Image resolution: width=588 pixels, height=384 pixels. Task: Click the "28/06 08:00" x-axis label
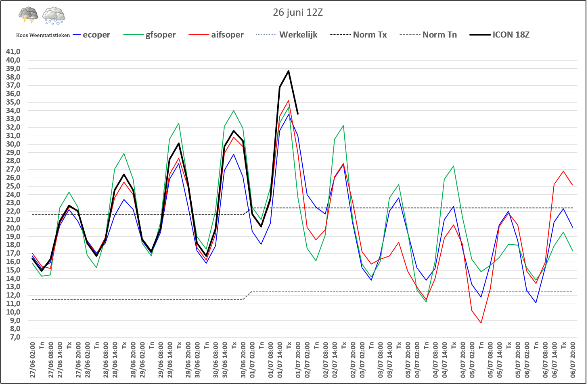[x=106, y=360]
